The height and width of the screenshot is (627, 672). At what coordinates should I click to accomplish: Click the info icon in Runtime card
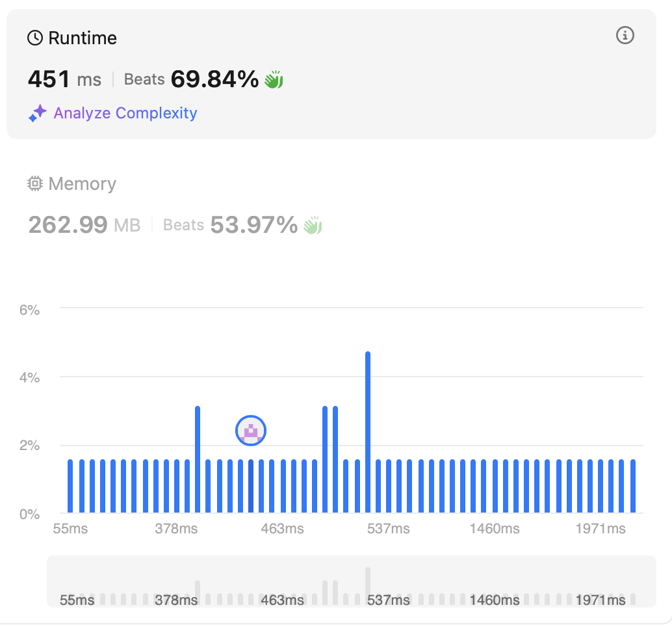pos(625,36)
